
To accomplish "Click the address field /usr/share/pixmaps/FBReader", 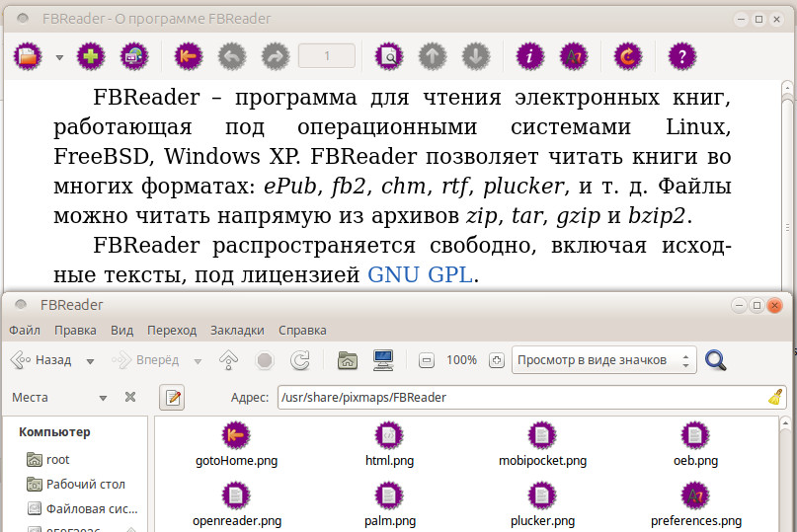I will tap(521, 398).
